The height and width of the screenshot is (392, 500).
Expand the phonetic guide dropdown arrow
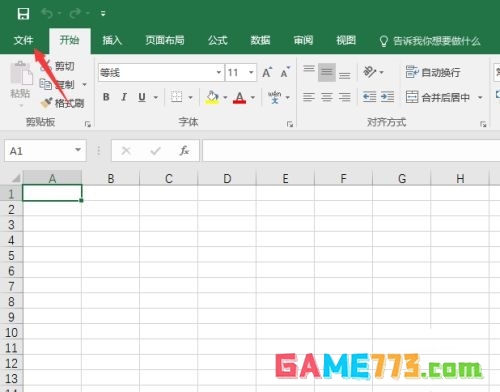click(x=288, y=97)
